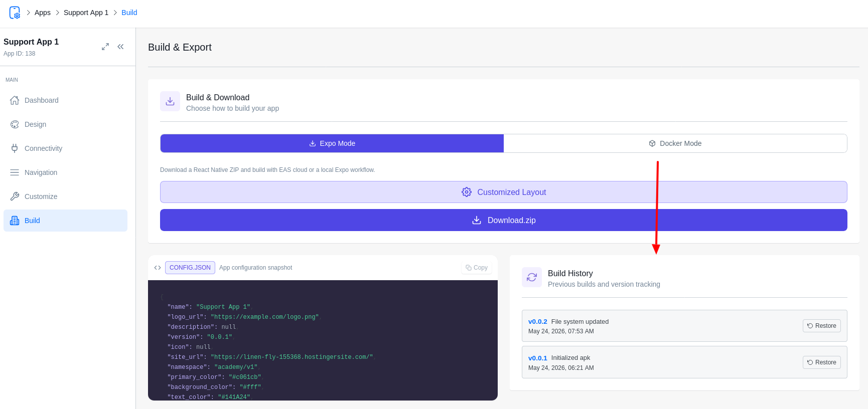Go to Support App 1 breadcrumb
Screen dimensions: 868x409
click(86, 13)
